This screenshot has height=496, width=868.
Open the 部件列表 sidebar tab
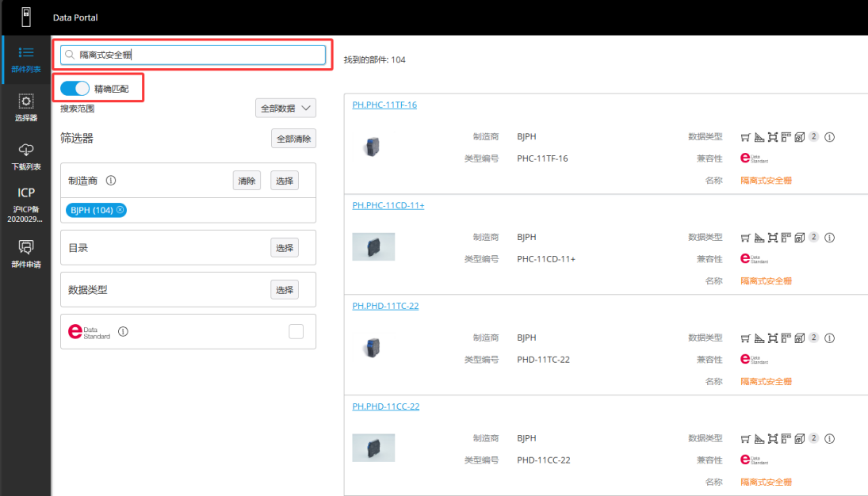[x=25, y=59]
